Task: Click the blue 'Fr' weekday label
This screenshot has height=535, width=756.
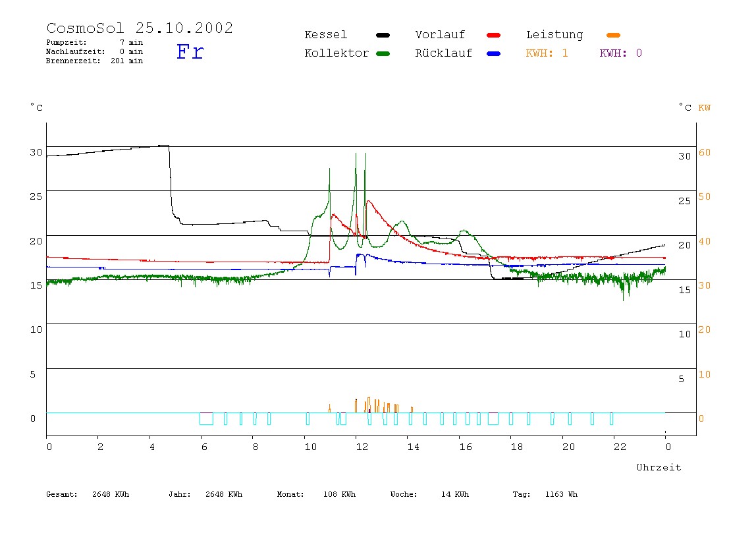Action: click(190, 51)
